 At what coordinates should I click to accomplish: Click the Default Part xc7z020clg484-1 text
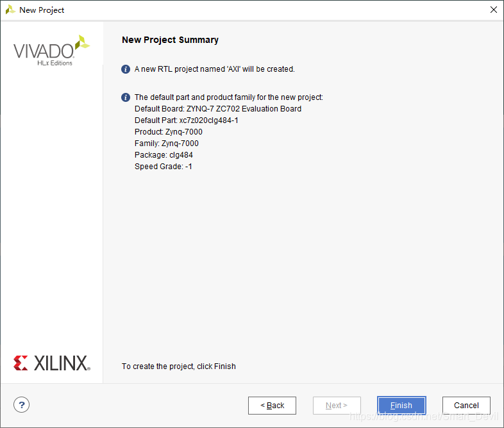(x=187, y=120)
